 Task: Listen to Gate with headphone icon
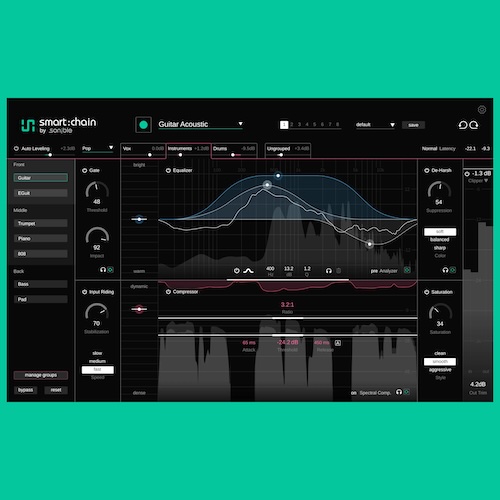point(103,269)
